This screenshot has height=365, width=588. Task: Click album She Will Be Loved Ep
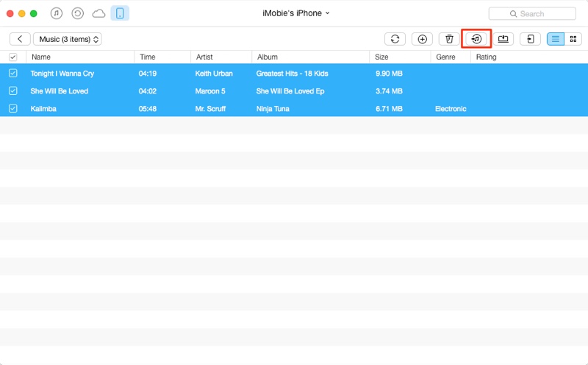(290, 91)
